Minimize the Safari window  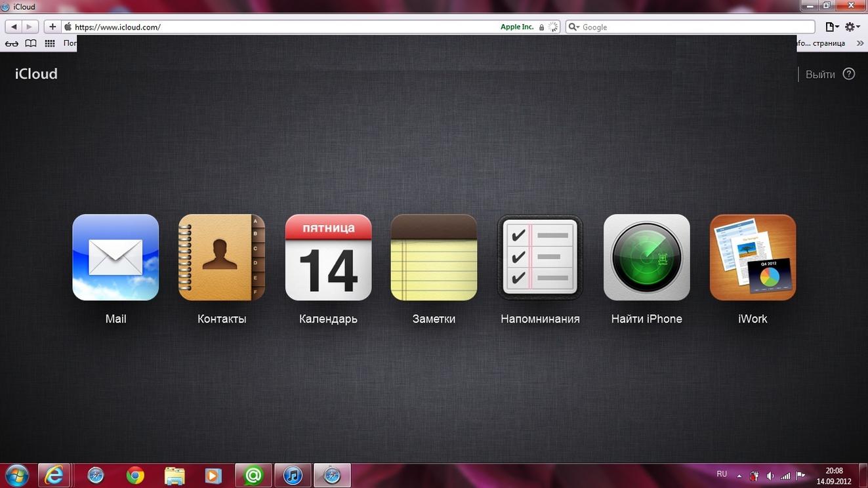coord(810,5)
